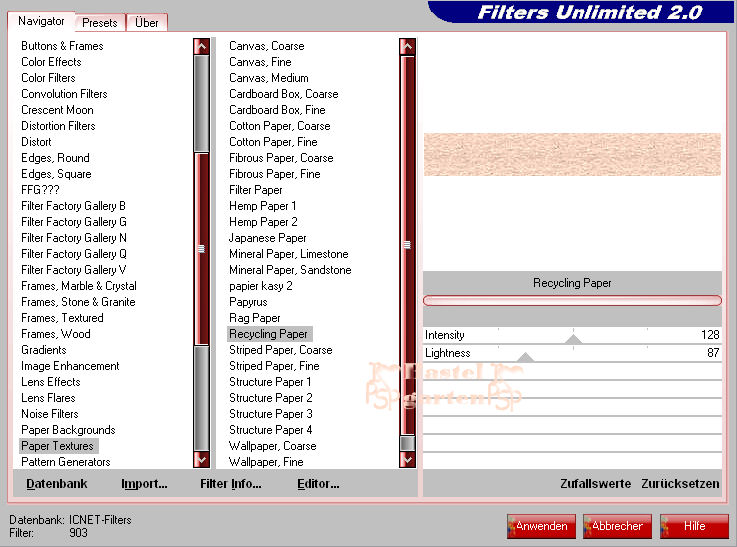
Task: Open Filter Info... dialog
Action: (x=231, y=484)
